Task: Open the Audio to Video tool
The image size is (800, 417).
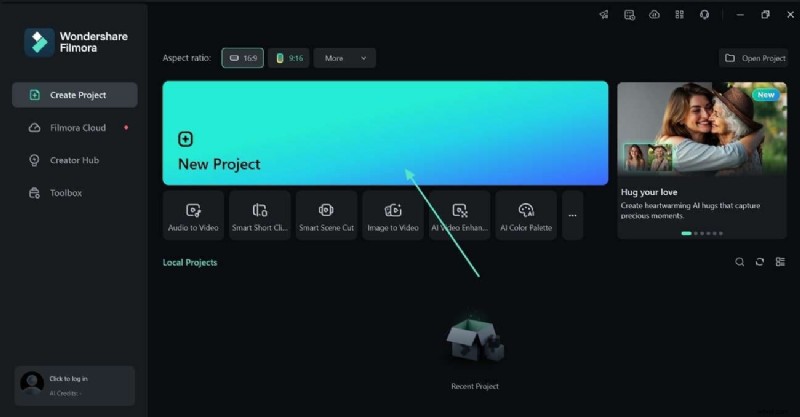Action: (194, 215)
